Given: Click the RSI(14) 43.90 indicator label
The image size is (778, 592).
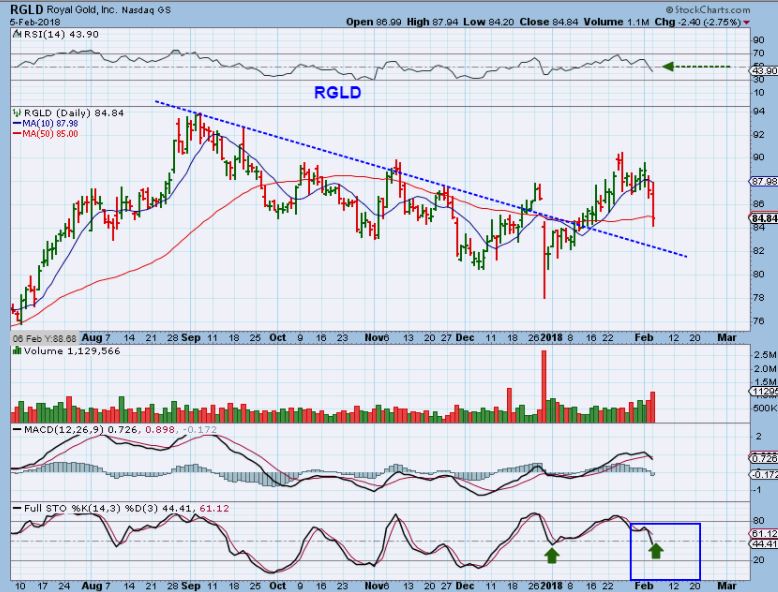Looking at the screenshot, I should tap(61, 34).
